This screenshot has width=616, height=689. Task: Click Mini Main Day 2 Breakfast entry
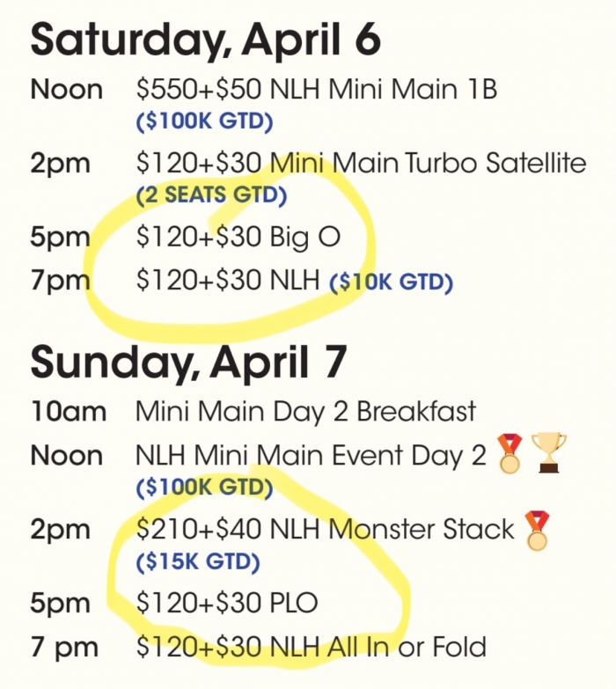(306, 411)
